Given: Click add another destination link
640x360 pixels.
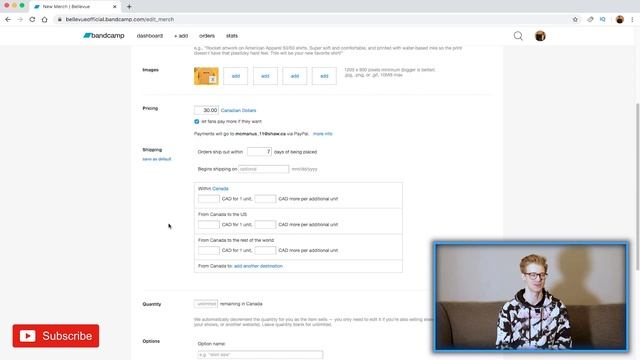Looking at the screenshot, I should (x=258, y=266).
